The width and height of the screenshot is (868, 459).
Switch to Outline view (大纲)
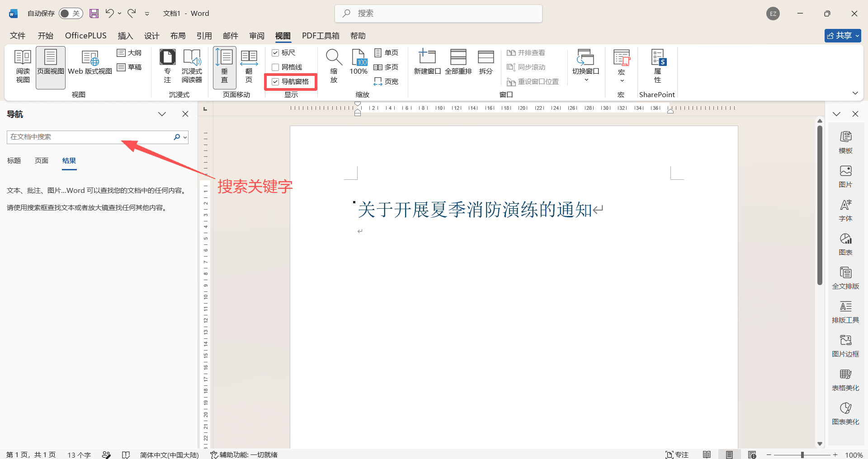click(x=129, y=53)
